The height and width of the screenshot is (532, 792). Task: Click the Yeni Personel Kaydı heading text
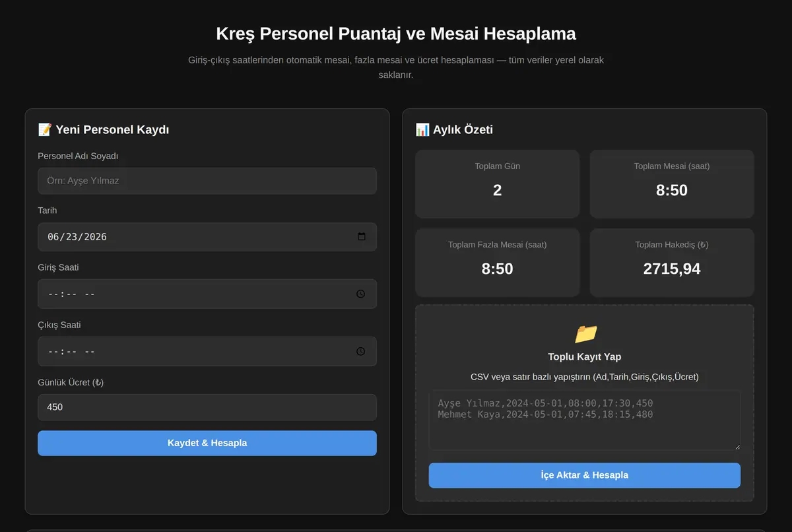coord(113,129)
